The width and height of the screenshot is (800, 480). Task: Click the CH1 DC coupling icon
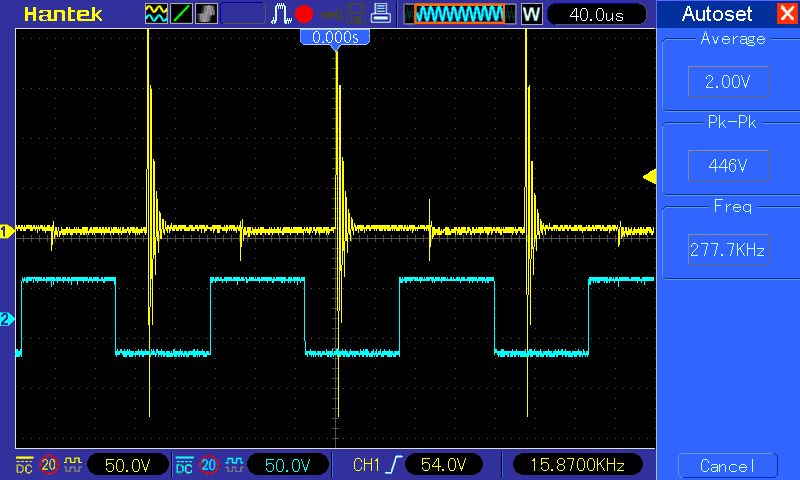tap(24, 465)
